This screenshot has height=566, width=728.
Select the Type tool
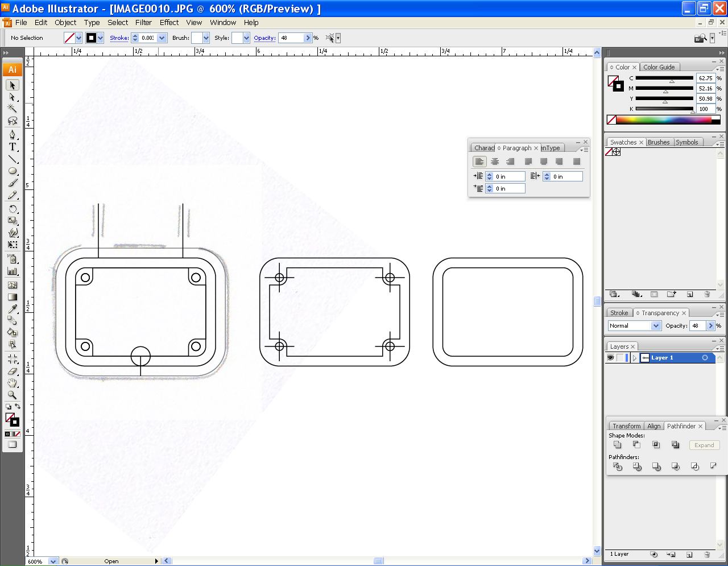coord(12,147)
